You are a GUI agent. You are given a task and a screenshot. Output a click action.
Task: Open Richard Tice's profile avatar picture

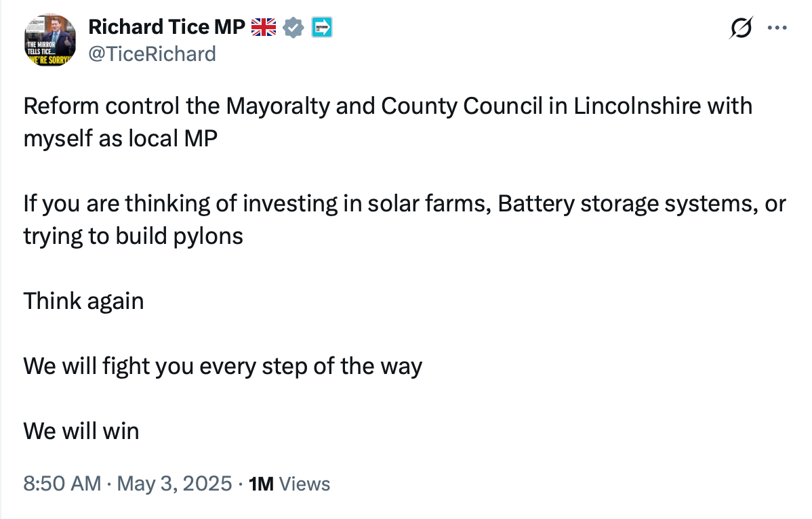coord(50,39)
